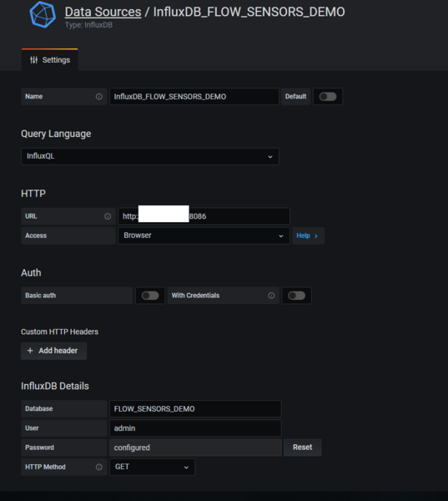Click the Add header button
This screenshot has height=501, width=448.
(x=53, y=351)
